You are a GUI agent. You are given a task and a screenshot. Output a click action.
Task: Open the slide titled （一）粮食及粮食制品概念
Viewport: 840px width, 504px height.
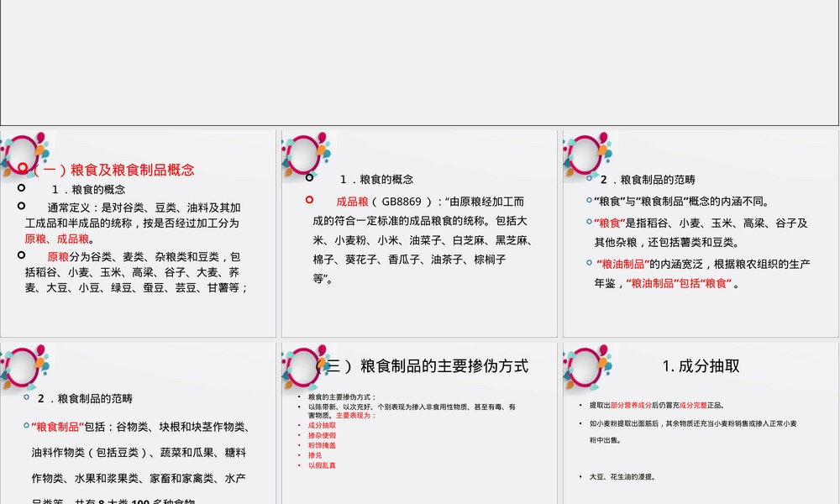138,234
